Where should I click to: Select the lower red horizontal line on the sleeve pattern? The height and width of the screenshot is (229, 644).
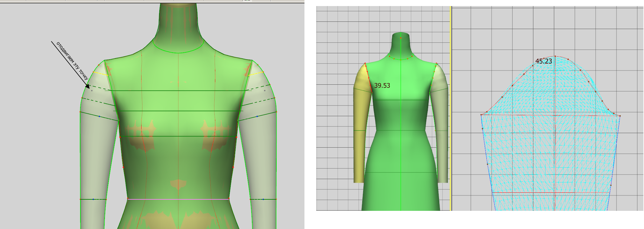551,193
